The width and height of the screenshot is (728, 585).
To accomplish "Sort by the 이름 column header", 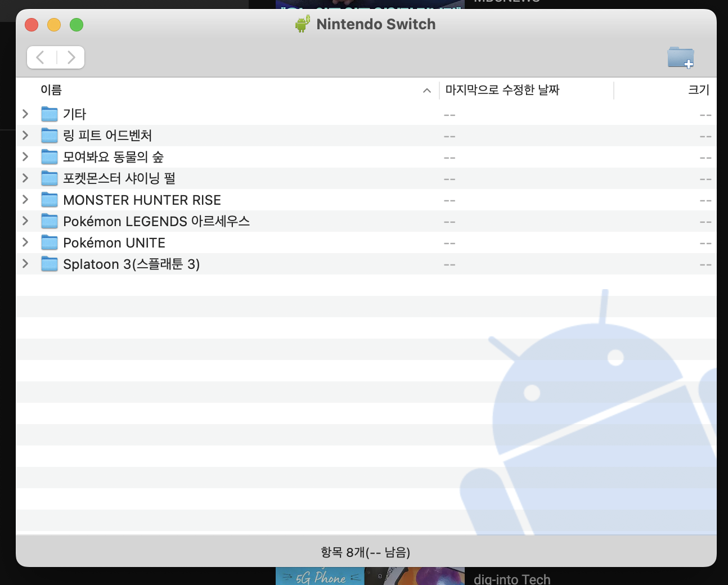I will coord(51,90).
